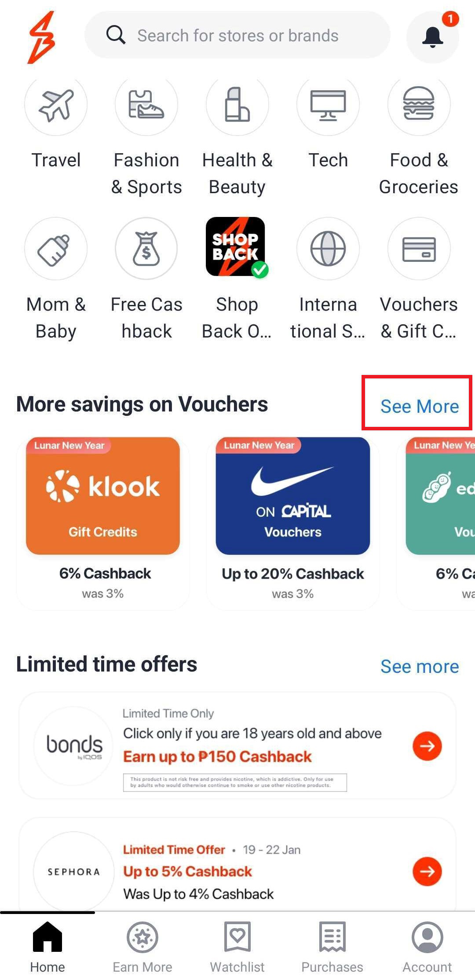Tap the Mom & Baby bottle icon
The height and width of the screenshot is (980, 475).
56,249
